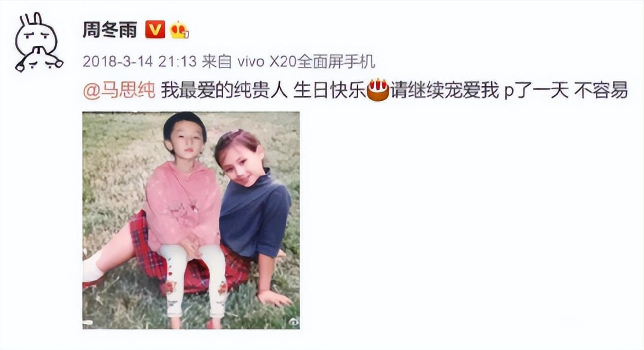The width and height of the screenshot is (644, 350).
Task: Click the Weibo watermark icon on photo corner
Action: 293,321
